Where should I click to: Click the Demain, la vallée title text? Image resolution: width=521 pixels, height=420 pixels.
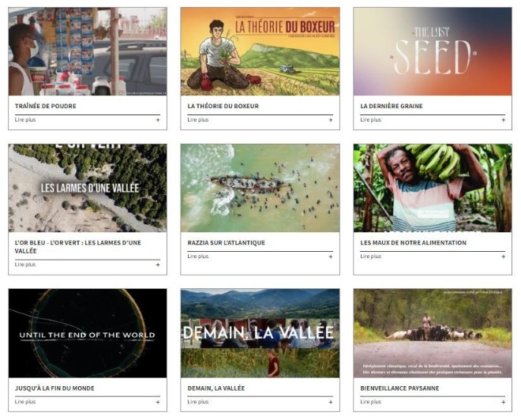pyautogui.click(x=216, y=388)
